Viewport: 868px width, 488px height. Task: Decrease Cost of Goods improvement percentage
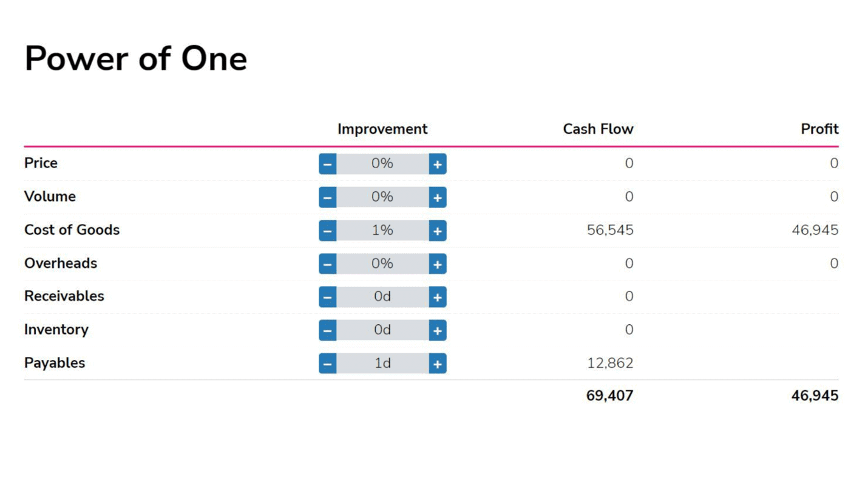point(328,231)
